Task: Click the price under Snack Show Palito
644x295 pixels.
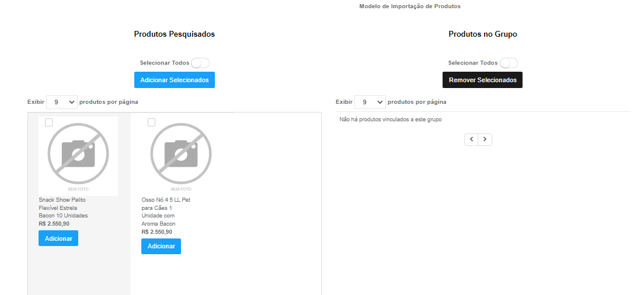Action: click(x=54, y=224)
